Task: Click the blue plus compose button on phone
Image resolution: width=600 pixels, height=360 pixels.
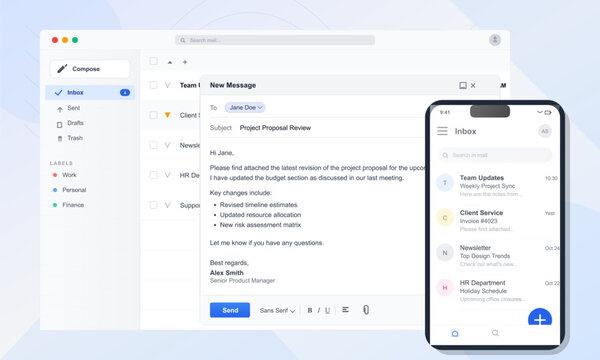Action: 540,318
